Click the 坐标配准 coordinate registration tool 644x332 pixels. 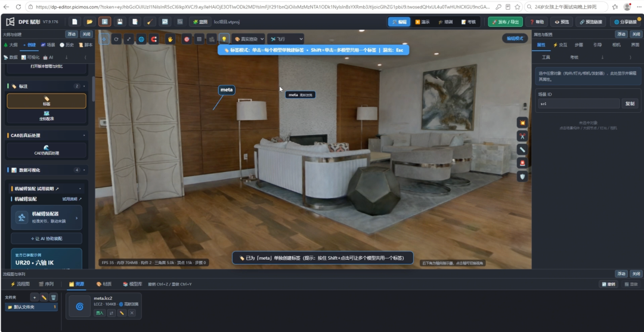tap(47, 116)
